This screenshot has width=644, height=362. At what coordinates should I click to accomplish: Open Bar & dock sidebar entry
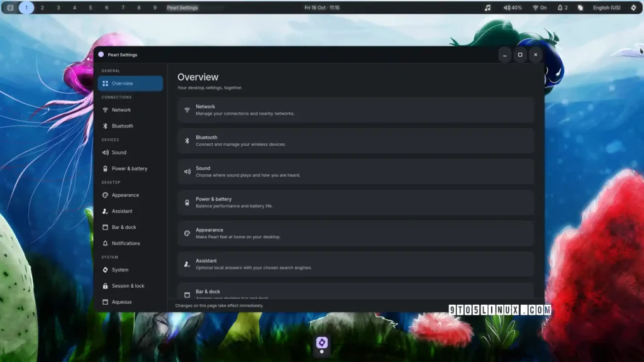(x=130, y=227)
